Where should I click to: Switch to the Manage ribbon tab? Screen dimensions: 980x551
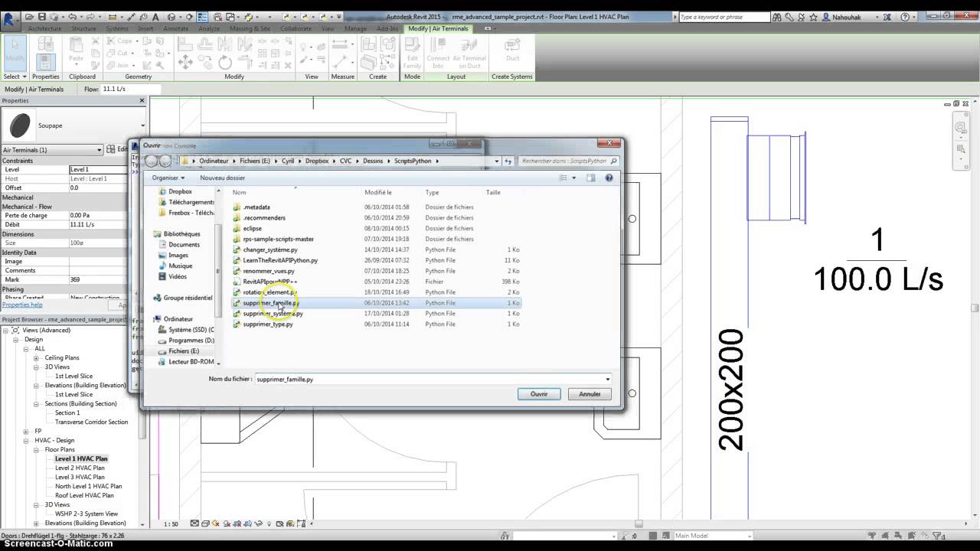click(355, 28)
